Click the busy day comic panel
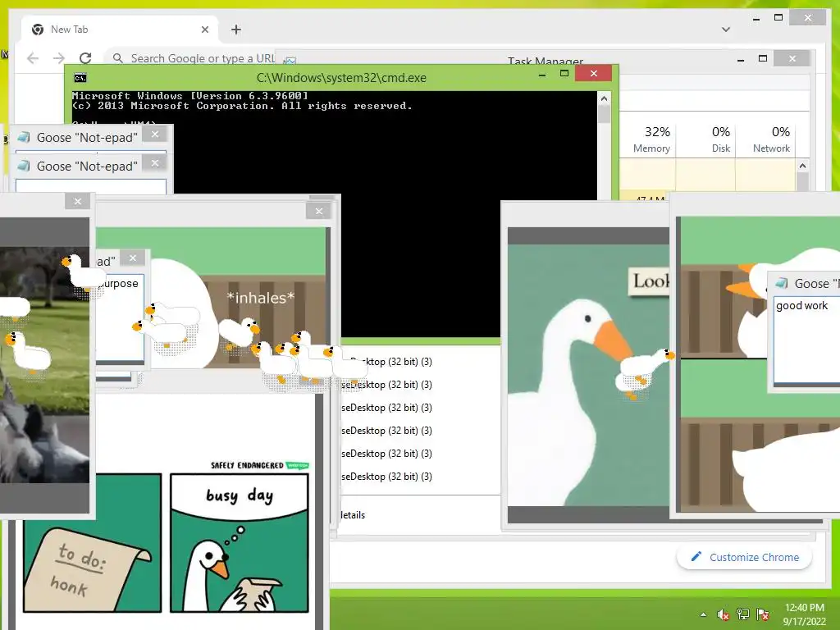The width and height of the screenshot is (840, 630). 240,543
